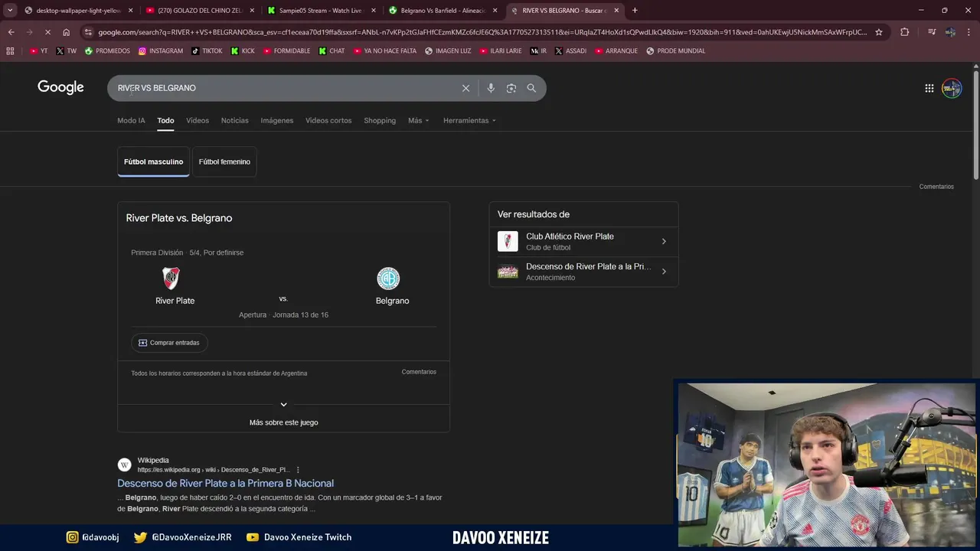
Task: Go to the browser home page
Action: coord(66,32)
